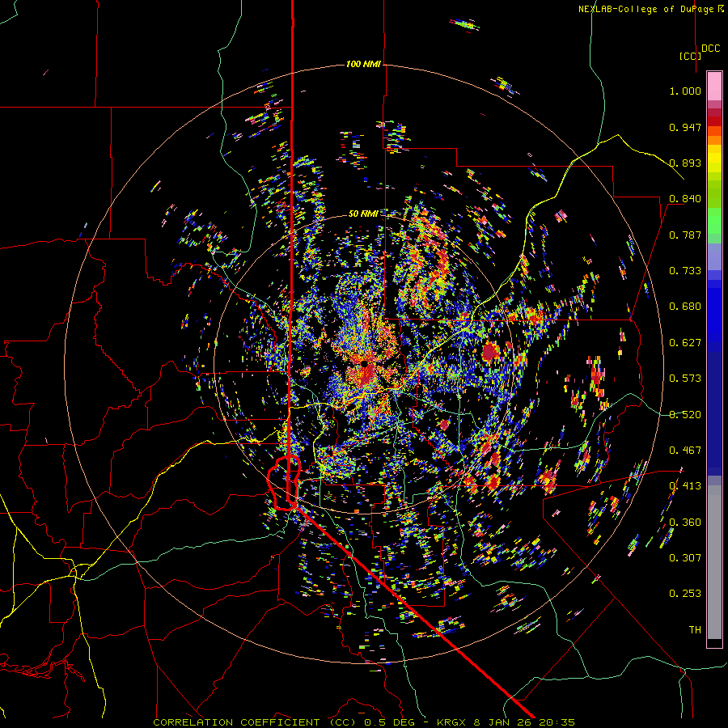
Task: Click the 0.360 scale value
Action: click(685, 522)
